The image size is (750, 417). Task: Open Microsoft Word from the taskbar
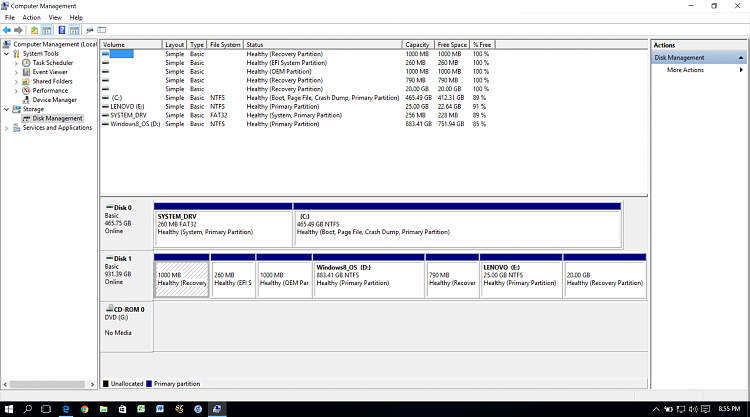tap(160, 409)
